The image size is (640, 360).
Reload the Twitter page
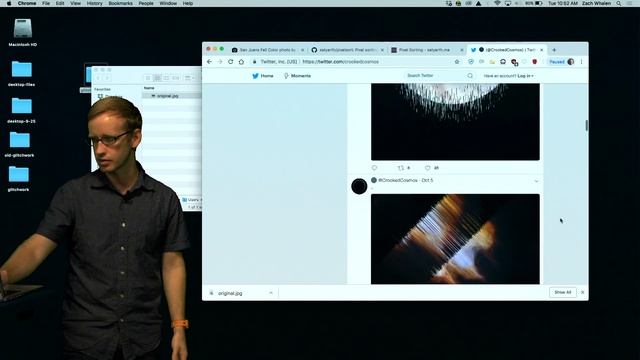pos(231,62)
